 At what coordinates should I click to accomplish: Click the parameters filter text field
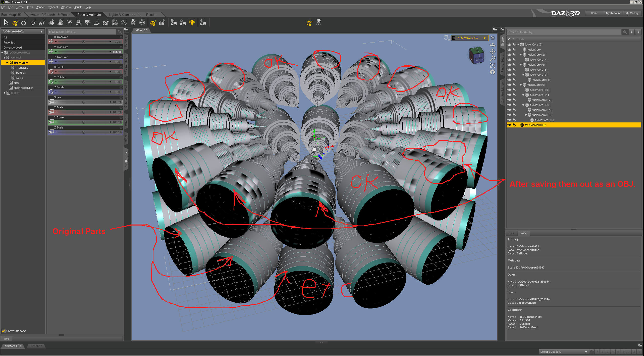click(82, 32)
